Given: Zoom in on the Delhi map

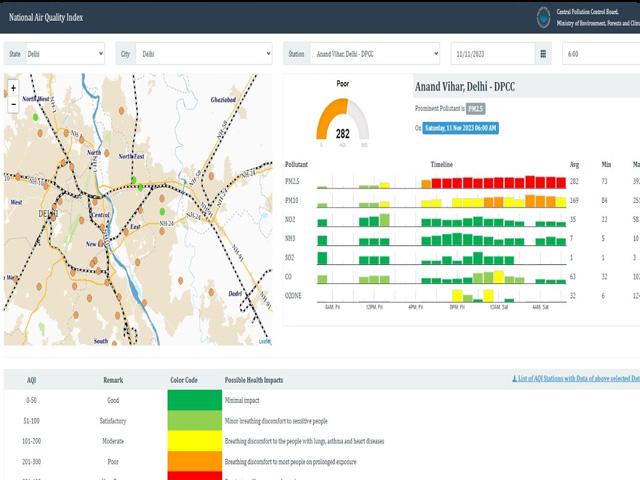Looking at the screenshot, I should (x=13, y=88).
